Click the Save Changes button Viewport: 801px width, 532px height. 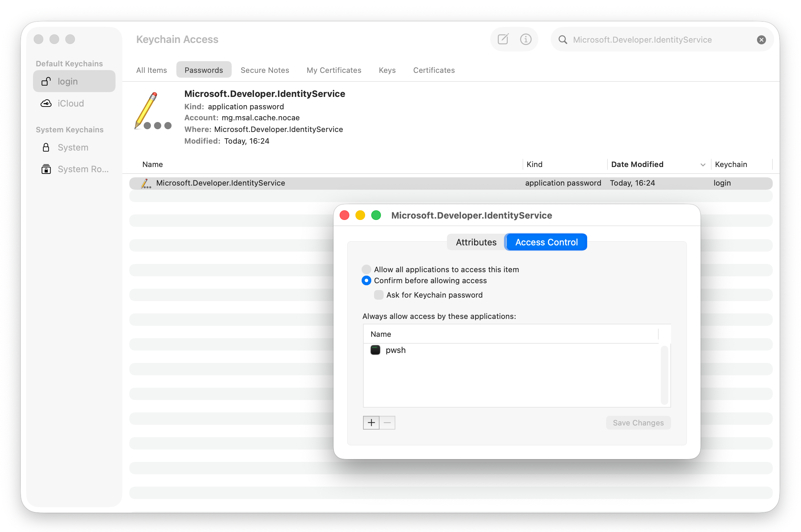(x=638, y=423)
